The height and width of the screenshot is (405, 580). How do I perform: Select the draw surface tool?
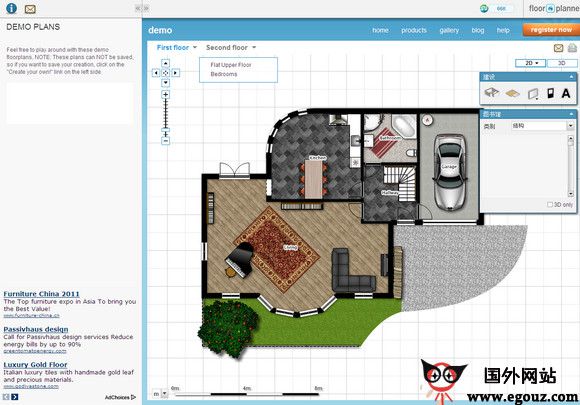tap(513, 94)
